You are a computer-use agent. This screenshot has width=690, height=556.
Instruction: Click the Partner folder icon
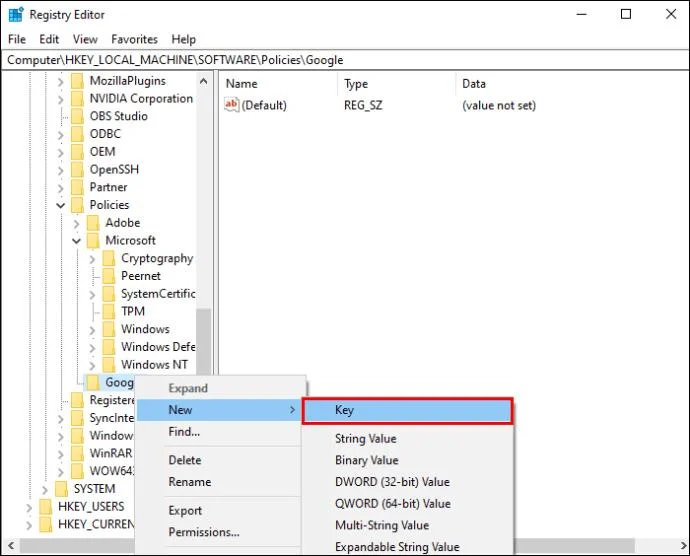tap(77, 187)
